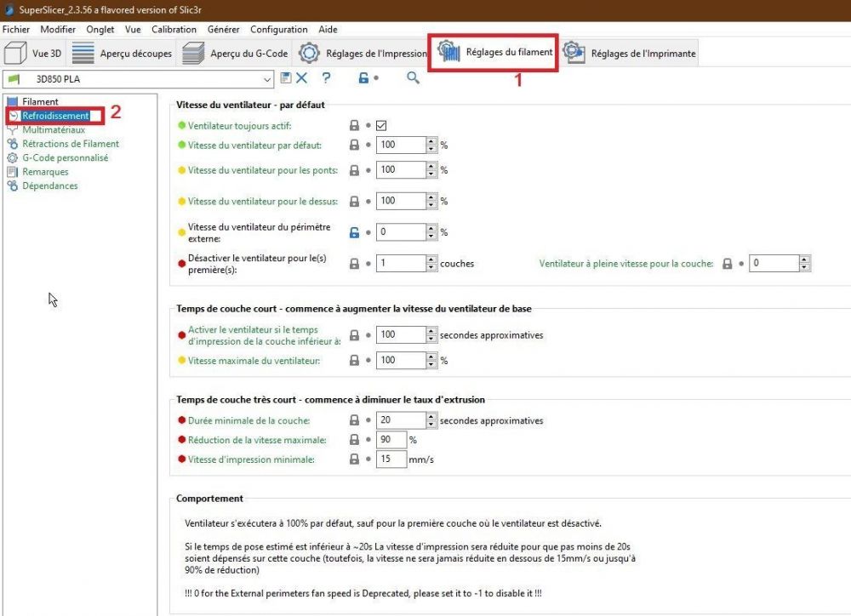Click lock icon for Activer le ventilateur
The height and width of the screenshot is (616, 851).
354,335
